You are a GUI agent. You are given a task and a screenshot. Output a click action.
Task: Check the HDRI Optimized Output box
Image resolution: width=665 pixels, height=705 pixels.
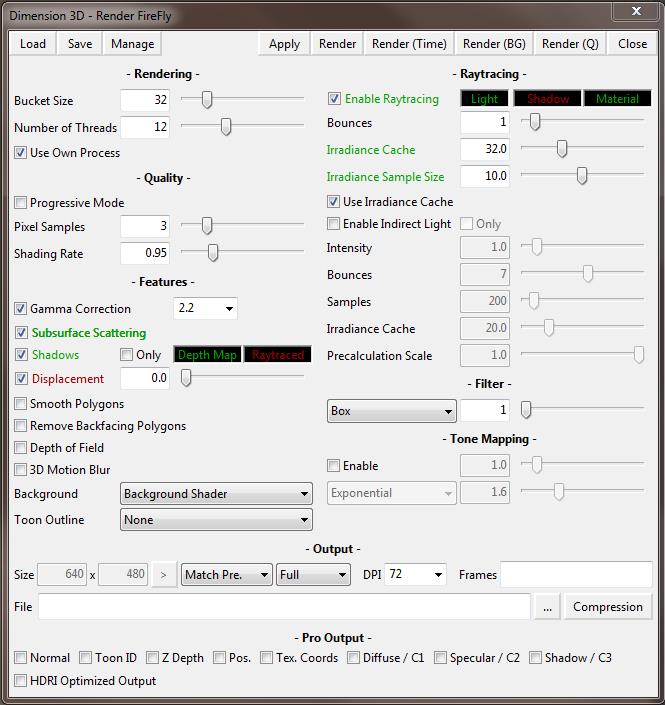point(21,681)
